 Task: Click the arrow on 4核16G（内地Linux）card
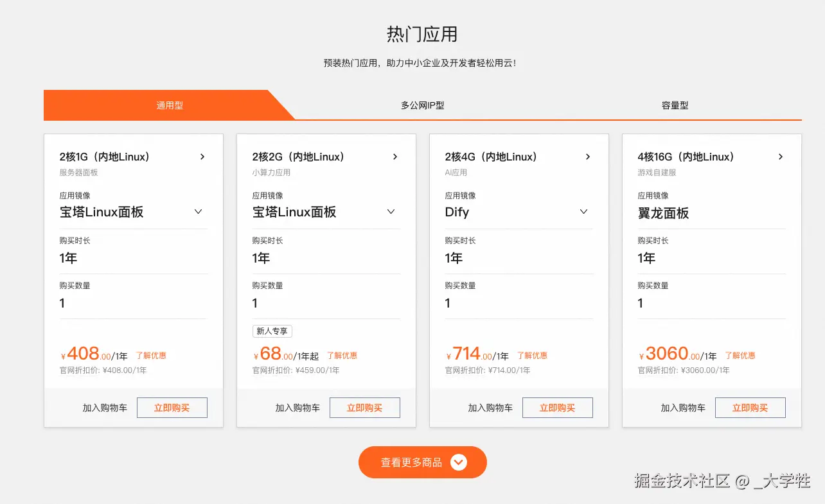780,156
